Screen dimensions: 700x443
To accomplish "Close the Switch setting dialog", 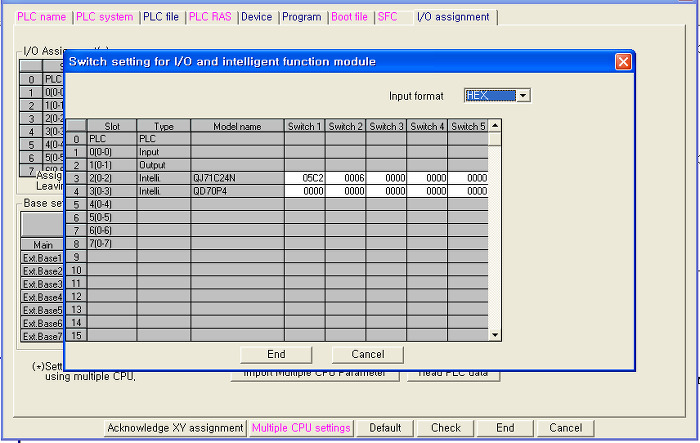I will coord(623,62).
